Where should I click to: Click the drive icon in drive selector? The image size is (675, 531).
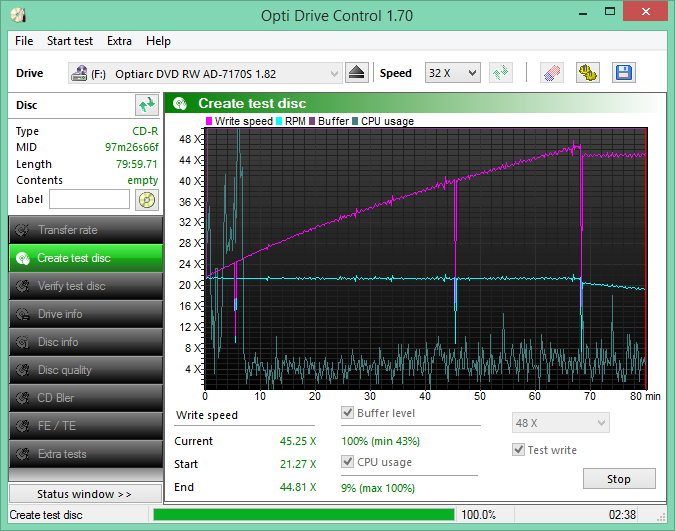(79, 73)
